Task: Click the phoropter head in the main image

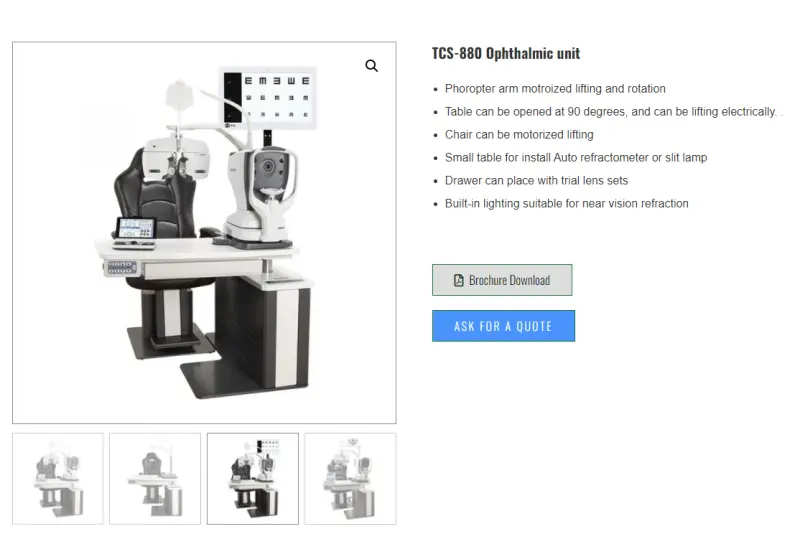Action: click(x=177, y=159)
